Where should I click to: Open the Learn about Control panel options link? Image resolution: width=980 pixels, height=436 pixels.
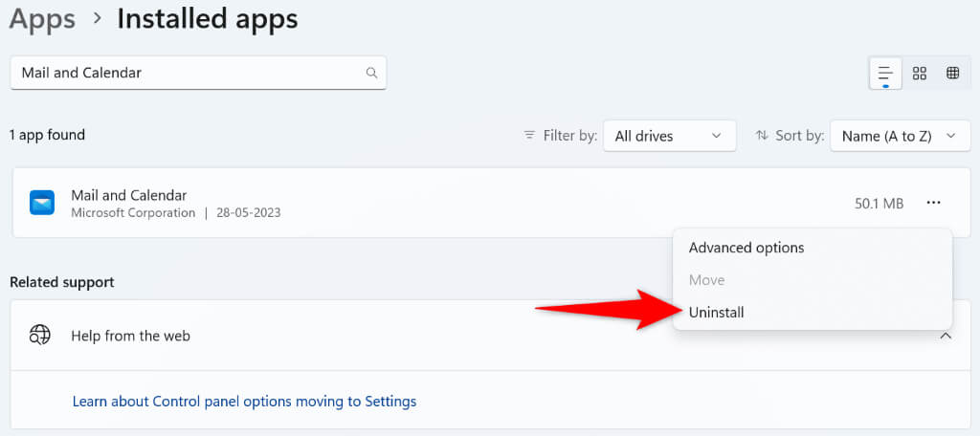tap(244, 402)
